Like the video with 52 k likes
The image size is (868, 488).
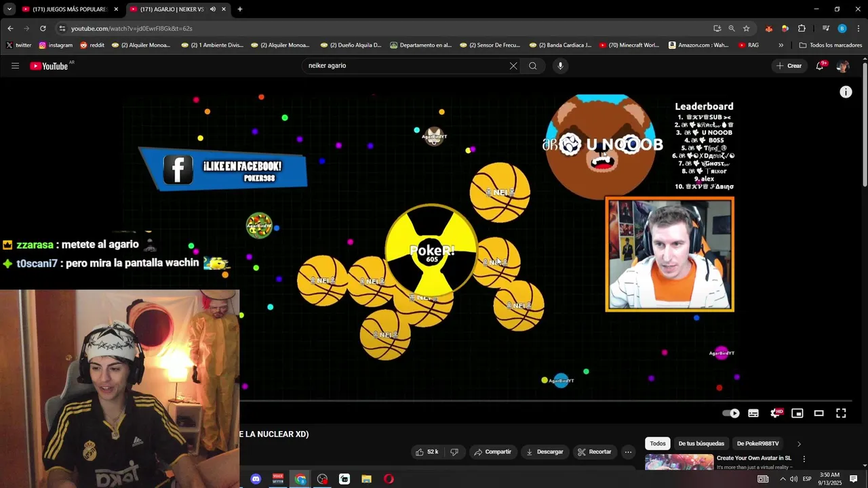[427, 452]
